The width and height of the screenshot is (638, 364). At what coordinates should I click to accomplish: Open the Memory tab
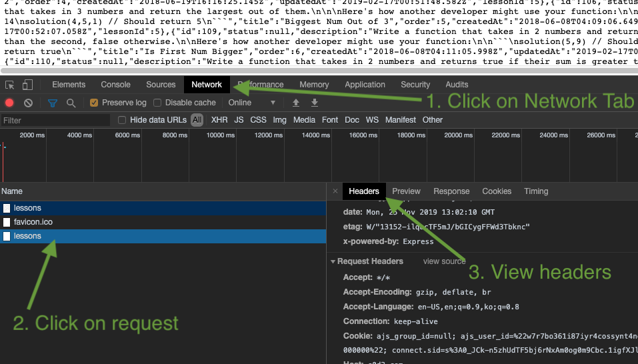(x=314, y=85)
